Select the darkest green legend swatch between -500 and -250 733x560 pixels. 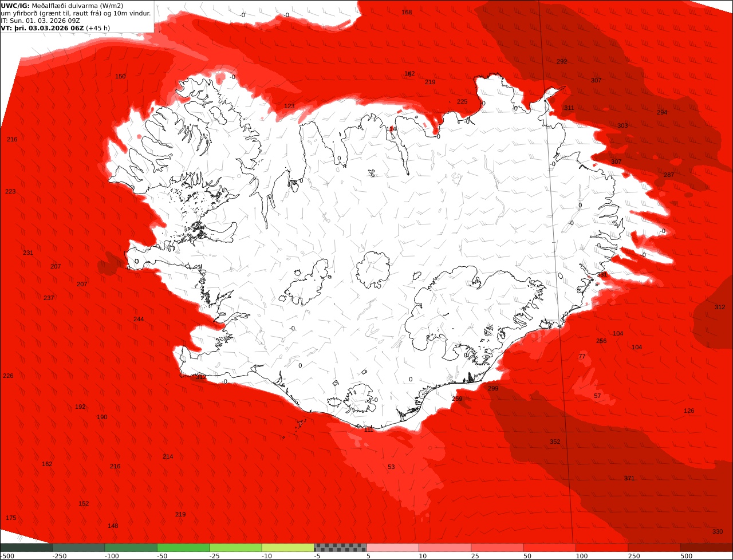click(x=26, y=547)
